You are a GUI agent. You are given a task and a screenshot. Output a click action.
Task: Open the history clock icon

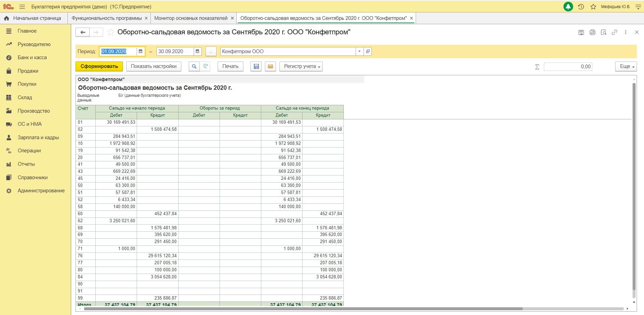(x=581, y=7)
